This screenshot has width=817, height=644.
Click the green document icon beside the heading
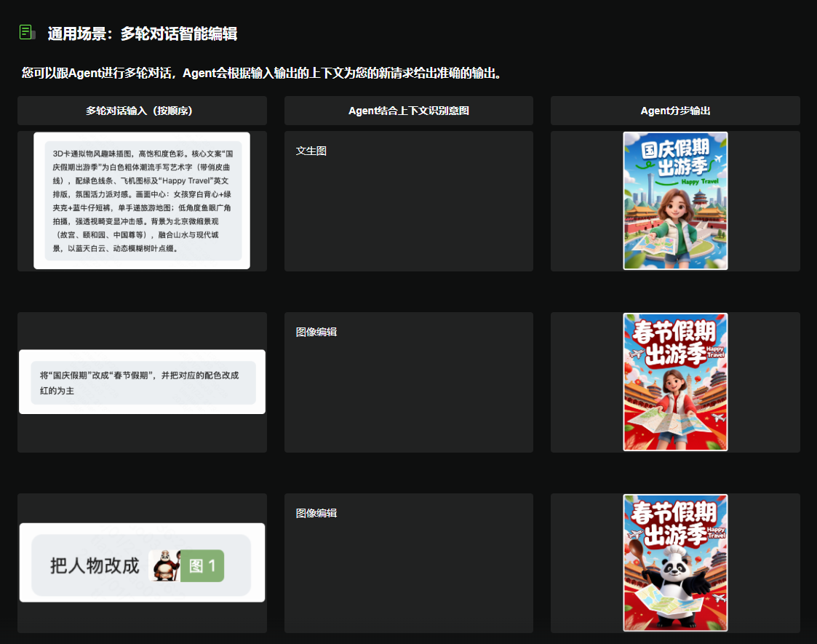point(27,32)
